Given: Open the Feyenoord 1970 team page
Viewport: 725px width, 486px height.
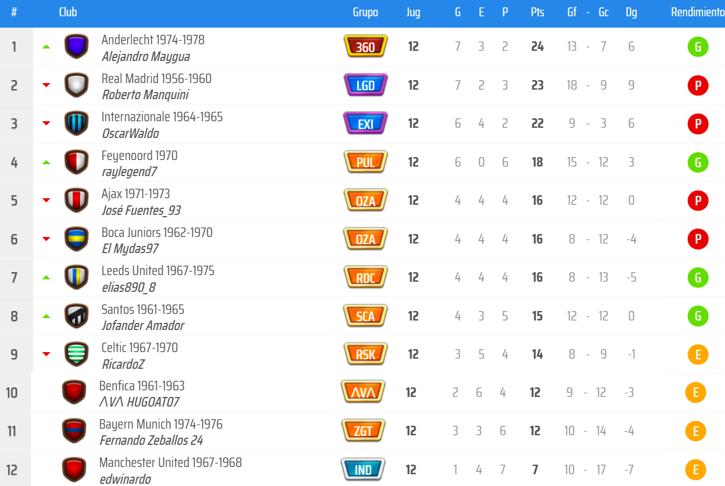Looking at the screenshot, I should pyautogui.click(x=139, y=155).
